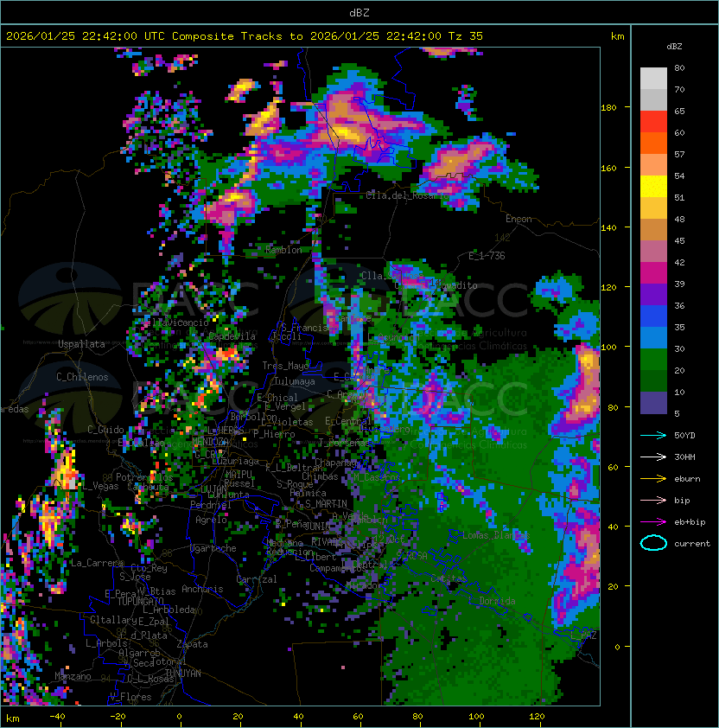719x728 pixels.
Task: Click the 'E_1-736' map label
Action: 487,256
